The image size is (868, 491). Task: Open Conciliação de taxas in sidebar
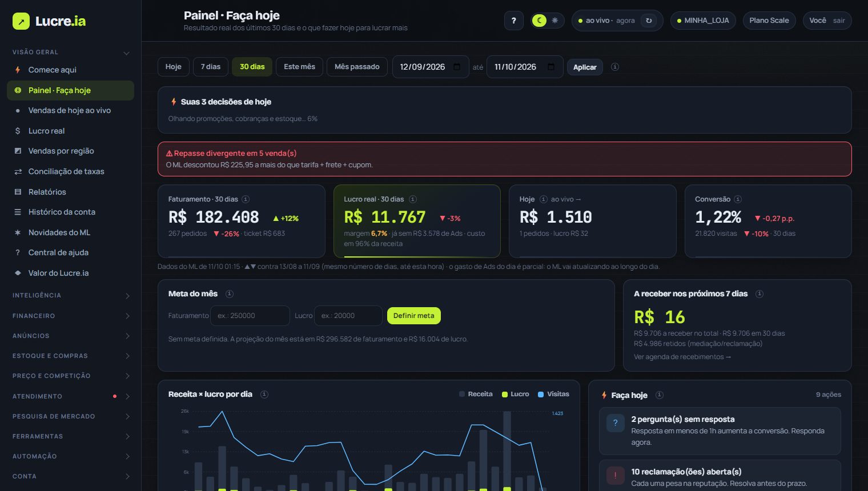[x=71, y=171]
